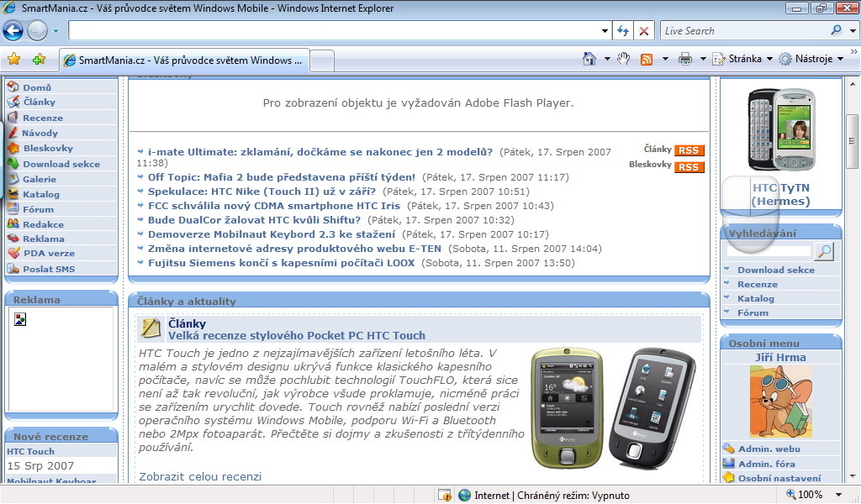Click the Home toolbar icon
The width and height of the screenshot is (861, 504).
coord(589,59)
